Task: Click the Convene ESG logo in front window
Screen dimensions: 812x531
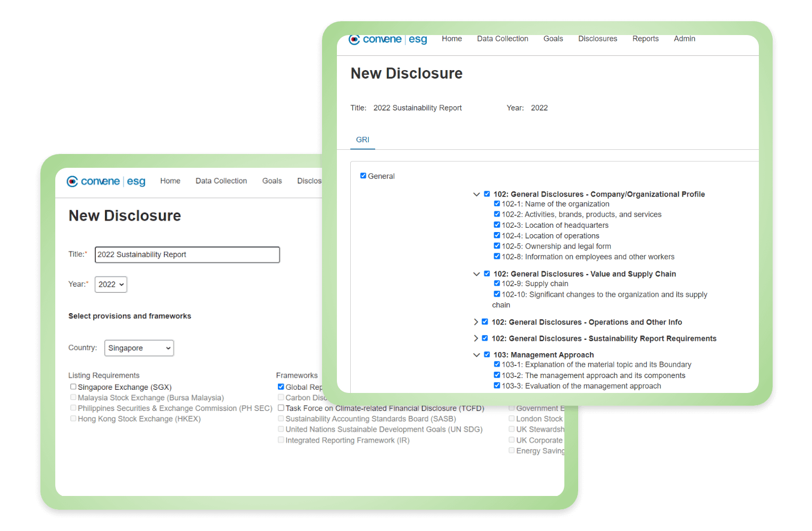Action: pyautogui.click(x=387, y=39)
